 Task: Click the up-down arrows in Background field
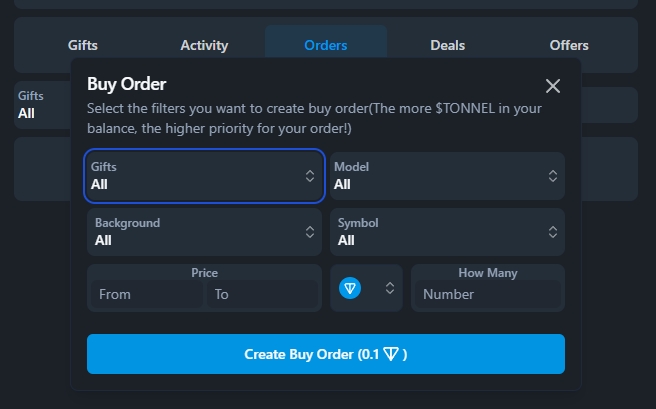click(x=309, y=232)
